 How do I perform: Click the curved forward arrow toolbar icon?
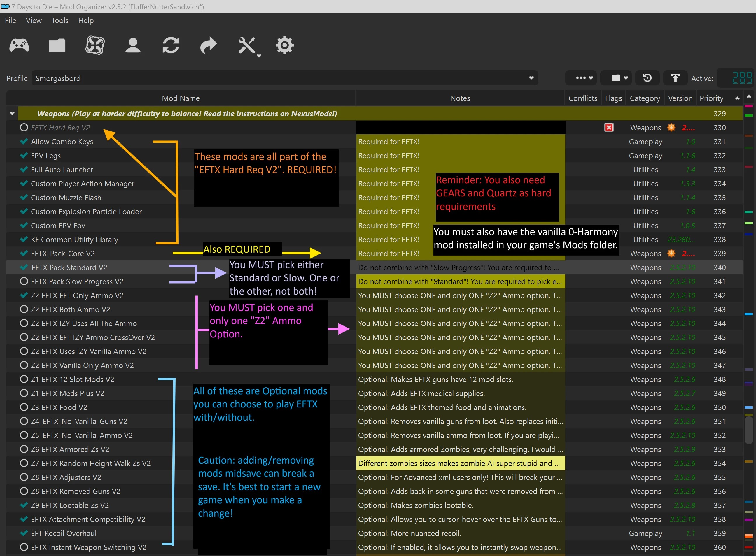coord(209,45)
